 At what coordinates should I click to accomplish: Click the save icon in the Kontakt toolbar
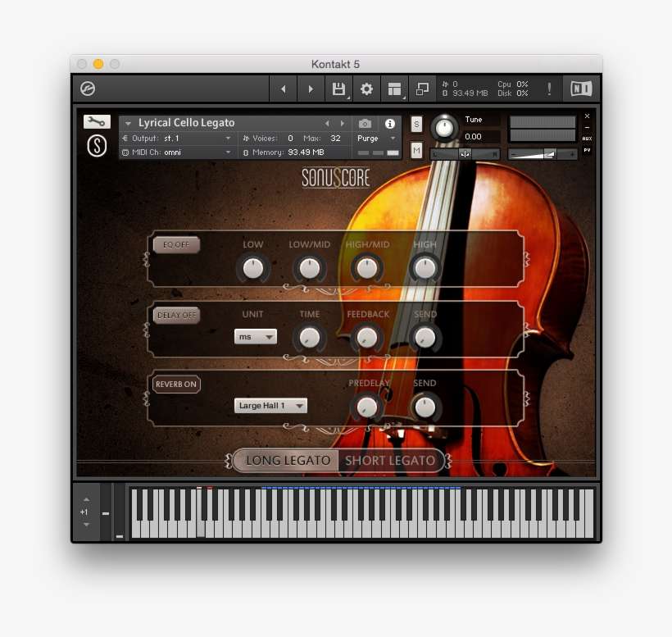338,89
